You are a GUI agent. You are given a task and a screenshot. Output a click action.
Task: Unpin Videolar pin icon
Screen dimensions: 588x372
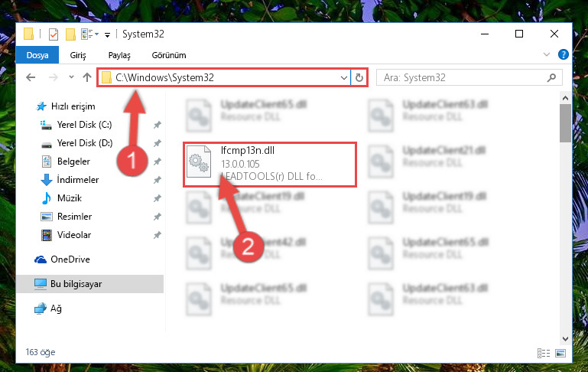[157, 235]
